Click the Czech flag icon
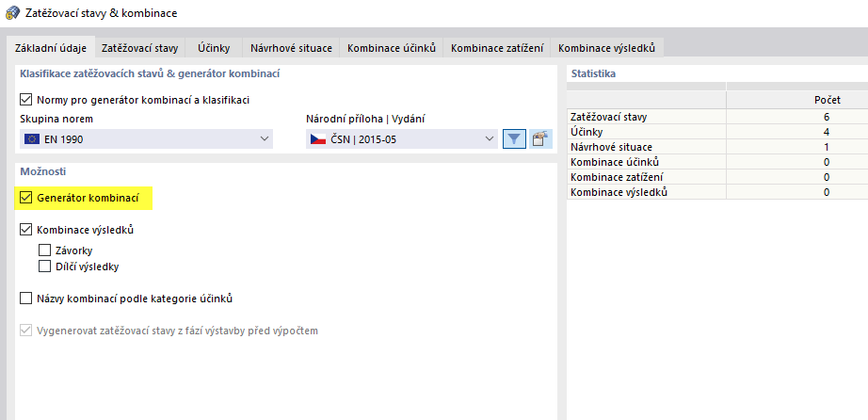The image size is (868, 420). point(317,139)
